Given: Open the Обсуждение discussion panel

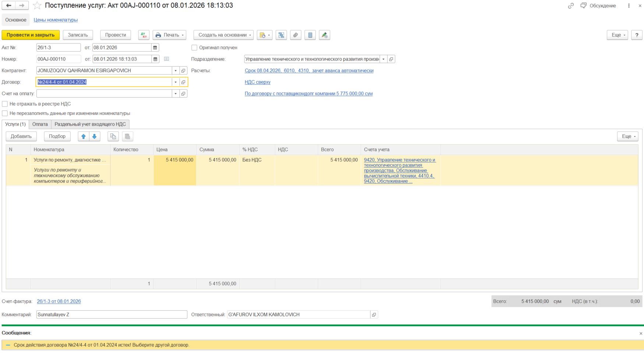Looking at the screenshot, I should (x=598, y=6).
